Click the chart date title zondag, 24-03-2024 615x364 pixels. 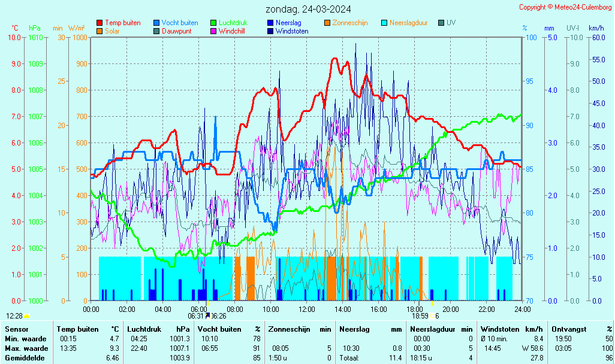coord(308,9)
